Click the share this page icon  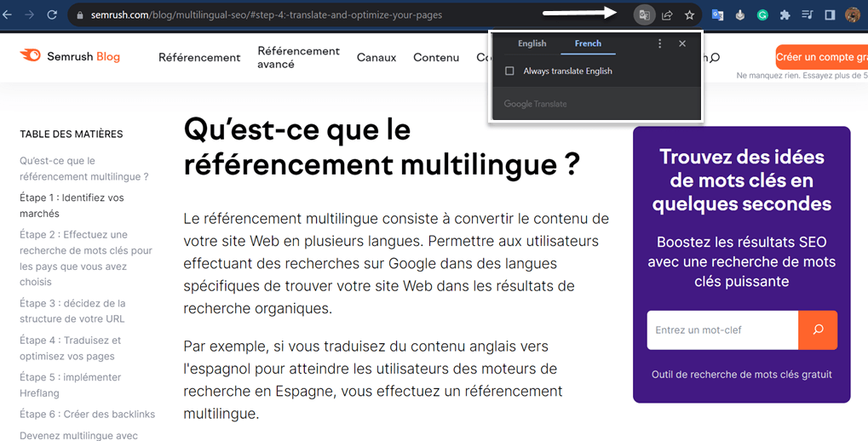coord(667,15)
